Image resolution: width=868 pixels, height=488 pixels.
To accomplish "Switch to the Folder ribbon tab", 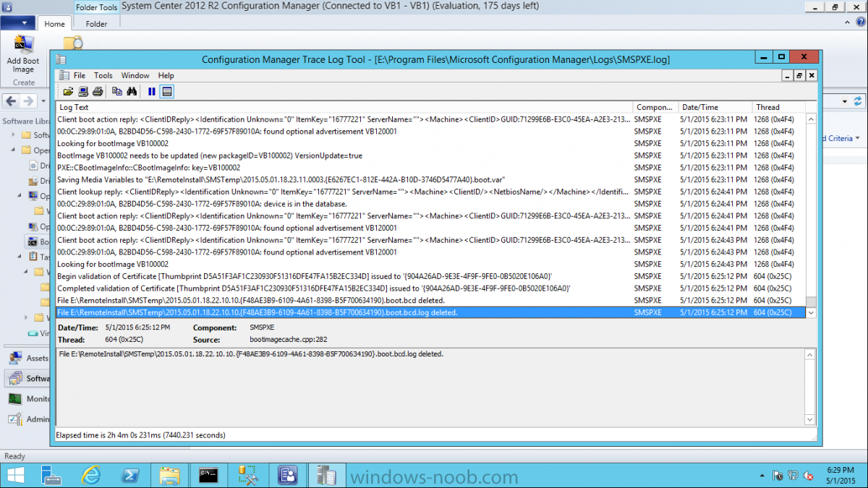I will [x=96, y=24].
